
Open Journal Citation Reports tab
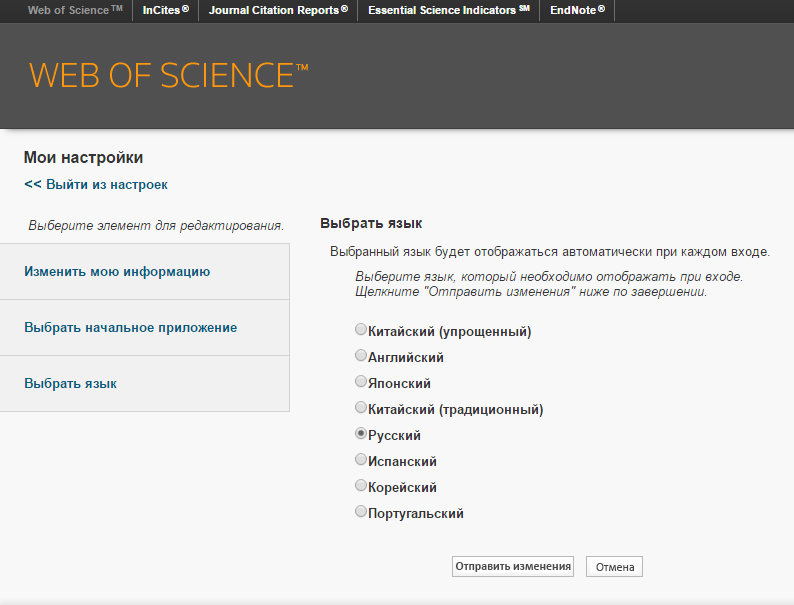coord(278,10)
